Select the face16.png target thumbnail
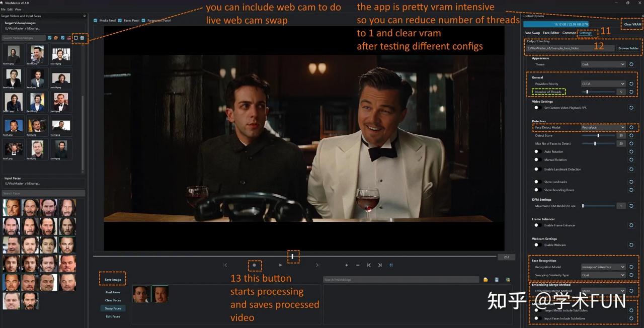 (14, 54)
